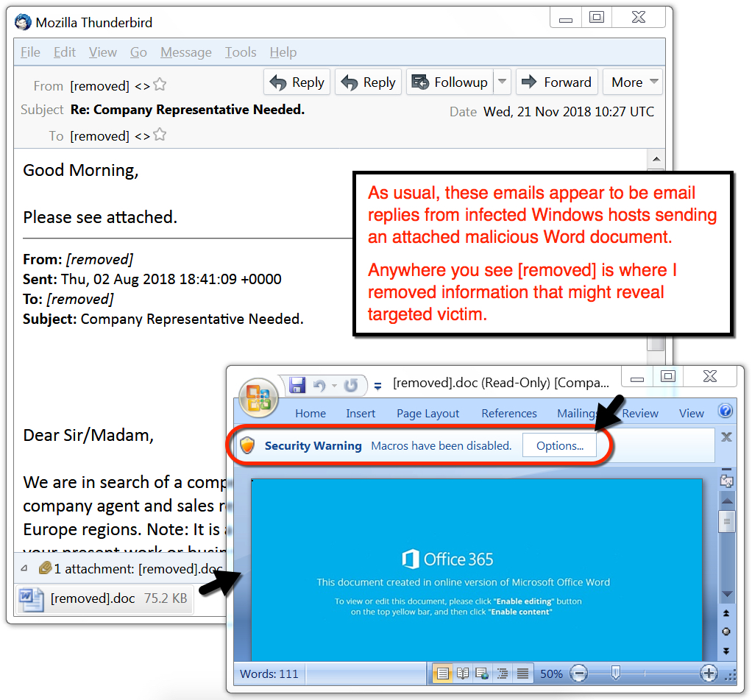
Task: Switch to Print Layout view in Word
Action: click(x=443, y=674)
